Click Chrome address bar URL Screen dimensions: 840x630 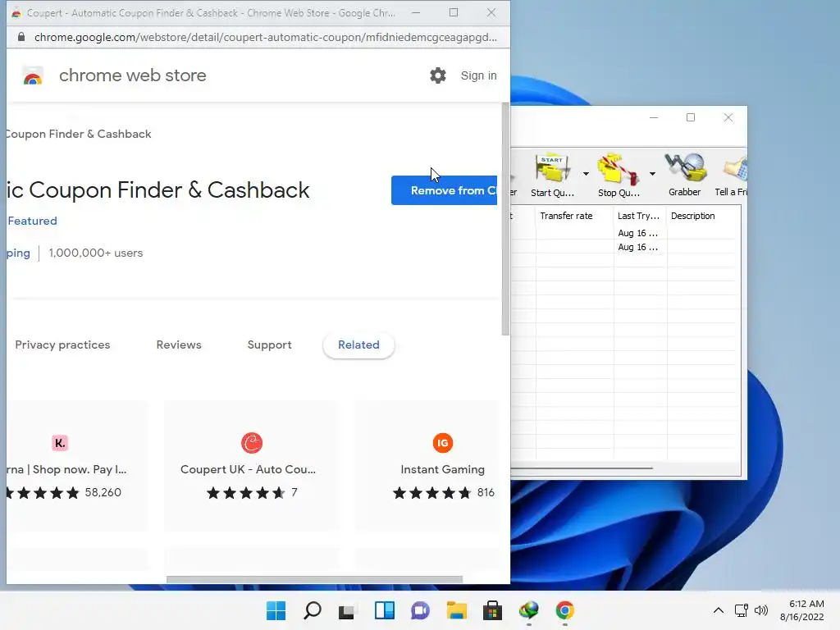point(266,37)
